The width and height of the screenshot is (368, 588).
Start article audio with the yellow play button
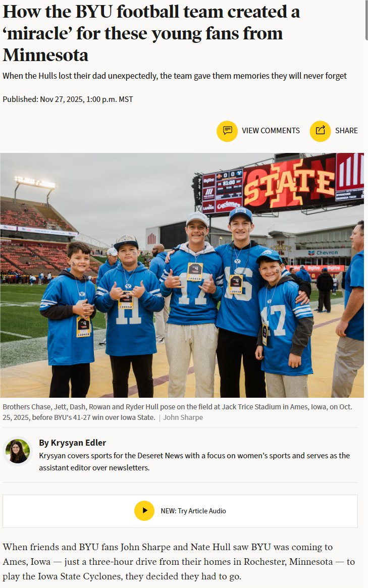(x=144, y=511)
